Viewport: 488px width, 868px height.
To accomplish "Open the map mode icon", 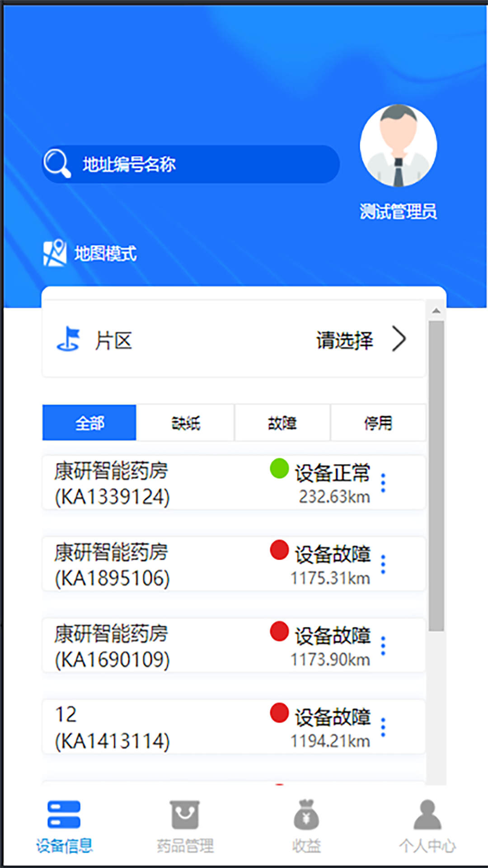I will [55, 253].
